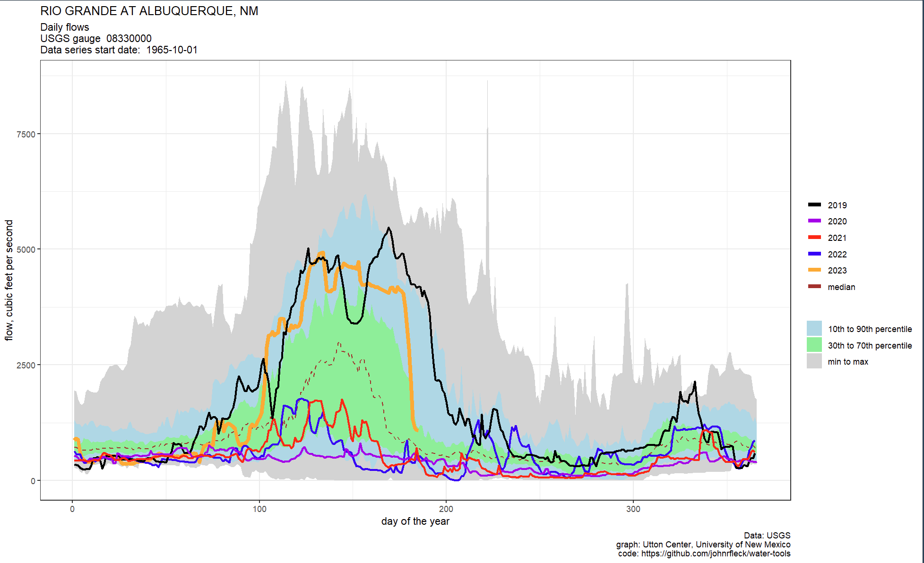The image size is (924, 563).
Task: Click the purple 2020 legend line
Action: tap(814, 221)
